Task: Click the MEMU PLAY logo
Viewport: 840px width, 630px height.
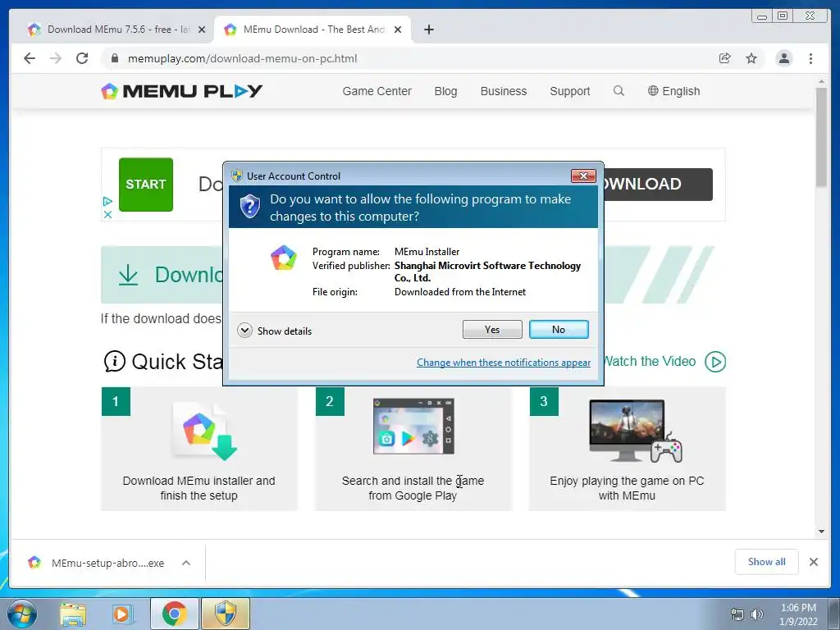Action: [181, 91]
